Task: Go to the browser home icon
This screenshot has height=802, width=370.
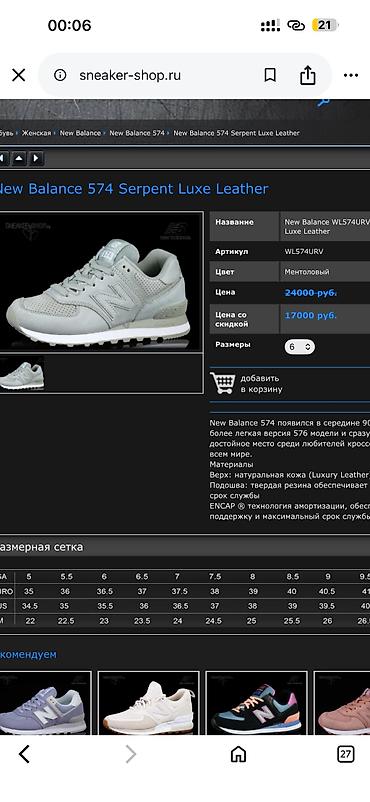Action: [238, 754]
